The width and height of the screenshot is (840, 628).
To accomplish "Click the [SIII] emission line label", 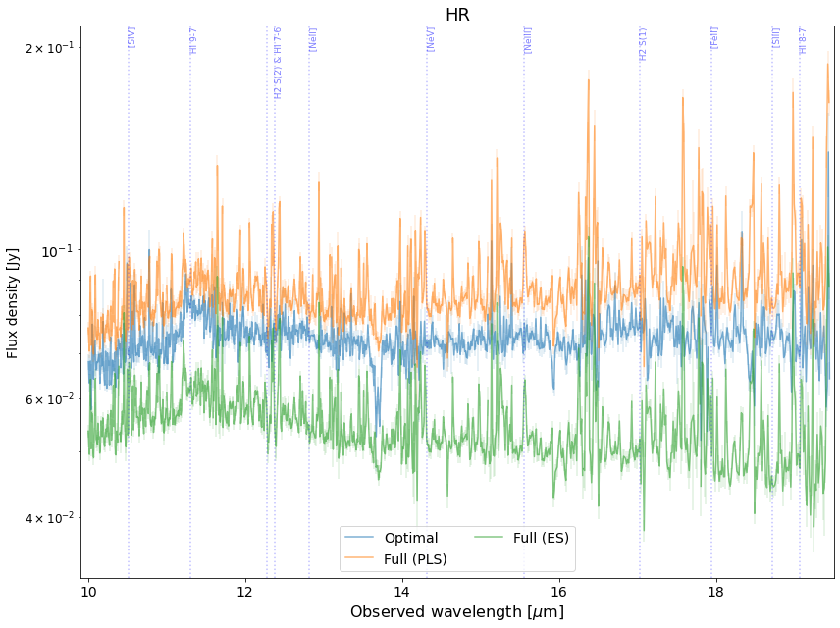I will (775, 37).
